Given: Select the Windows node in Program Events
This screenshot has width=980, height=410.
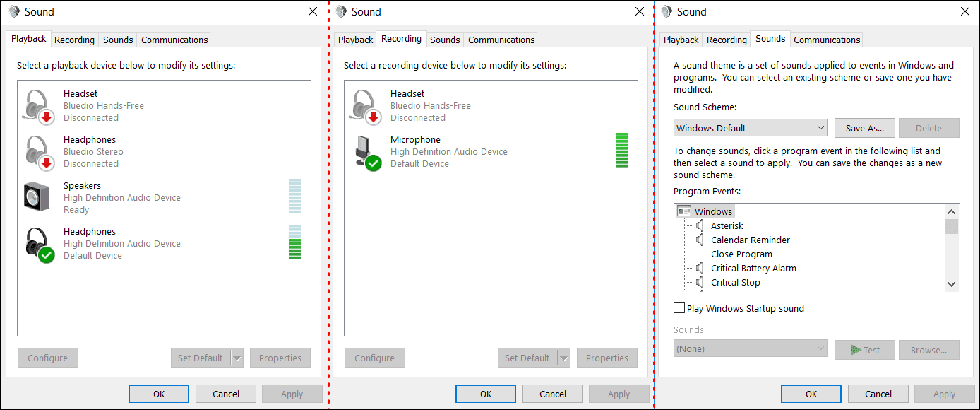Looking at the screenshot, I should [713, 211].
